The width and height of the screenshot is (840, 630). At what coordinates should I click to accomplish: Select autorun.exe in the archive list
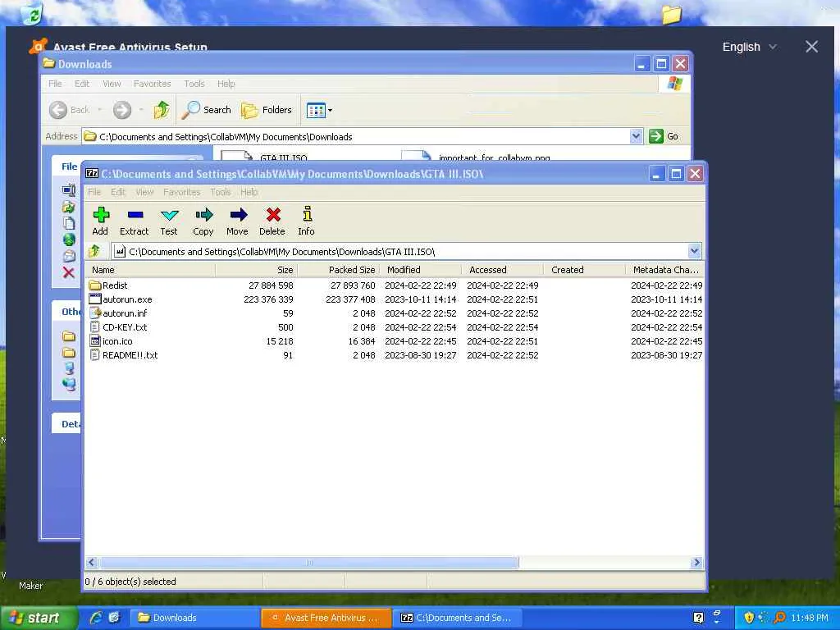click(x=395, y=299)
